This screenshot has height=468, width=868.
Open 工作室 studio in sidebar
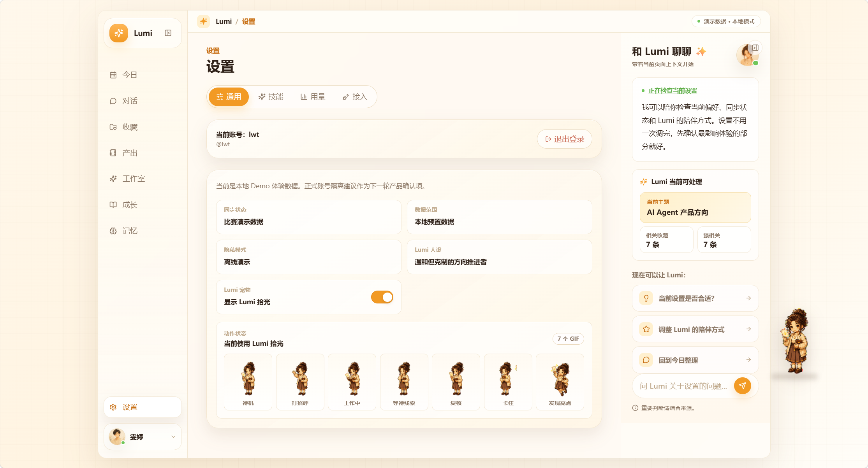(x=143, y=179)
